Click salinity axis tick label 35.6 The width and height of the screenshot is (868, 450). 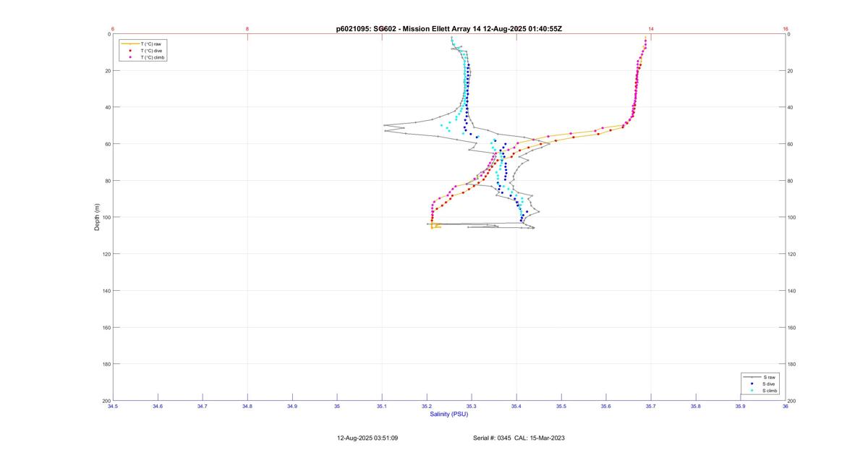606,407
